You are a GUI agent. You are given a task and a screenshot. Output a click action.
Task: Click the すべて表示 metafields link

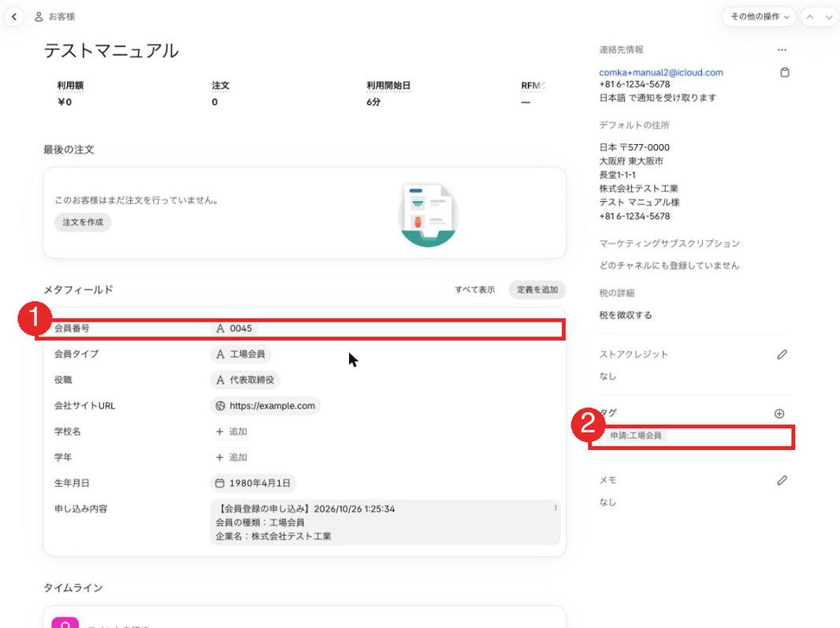click(474, 290)
